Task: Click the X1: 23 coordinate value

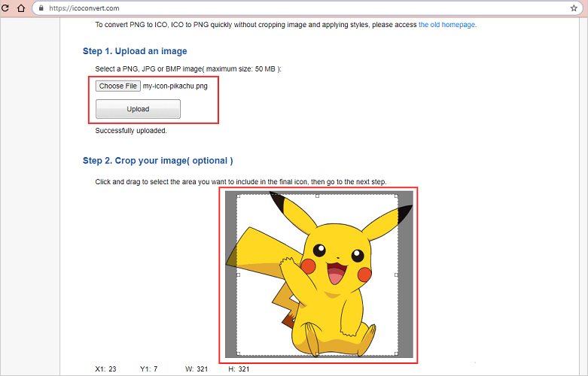Action: tap(105, 369)
